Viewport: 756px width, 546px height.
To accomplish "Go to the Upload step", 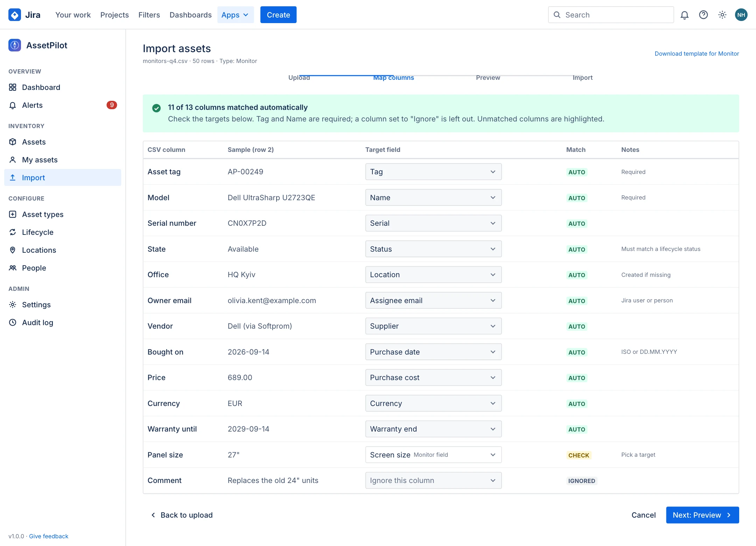I will coord(299,78).
